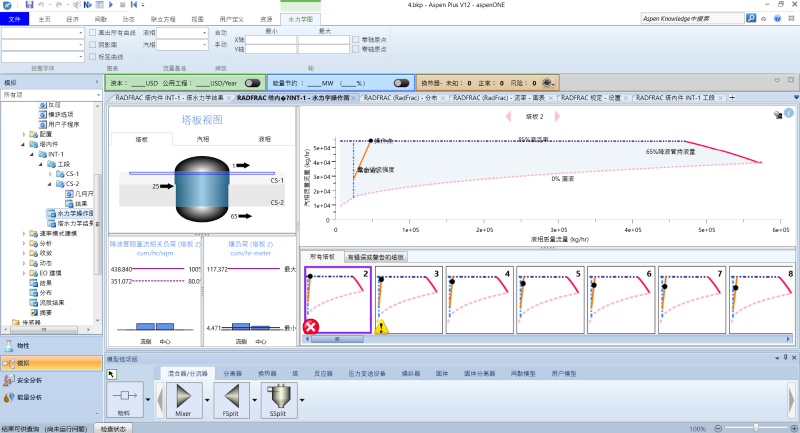The height and width of the screenshot is (433, 800).
Task: Click the Stop square icon in quick access toolbar
Action: point(122,5)
